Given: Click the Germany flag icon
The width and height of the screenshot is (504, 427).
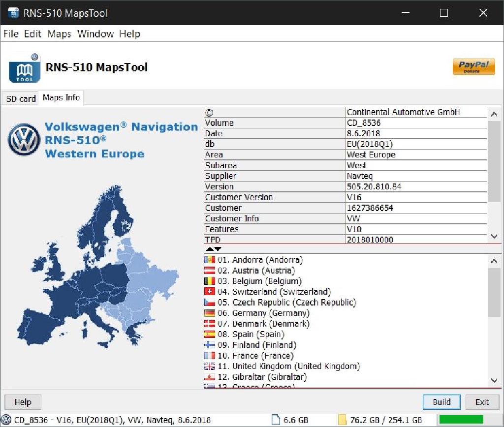Looking at the screenshot, I should point(210,313).
